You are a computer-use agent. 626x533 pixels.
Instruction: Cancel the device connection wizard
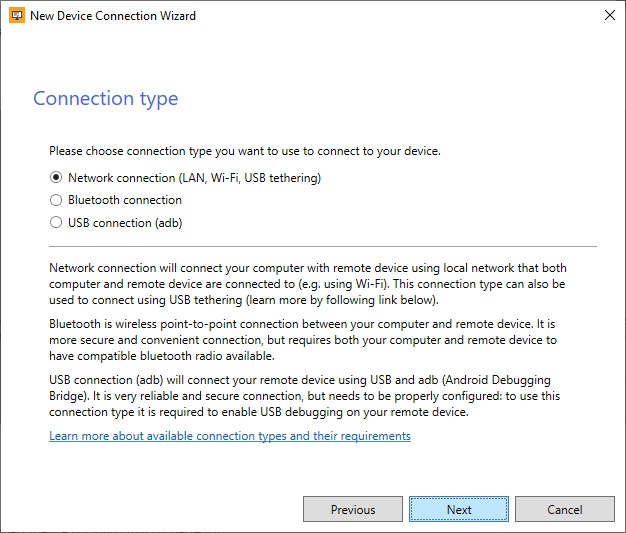coord(565,509)
